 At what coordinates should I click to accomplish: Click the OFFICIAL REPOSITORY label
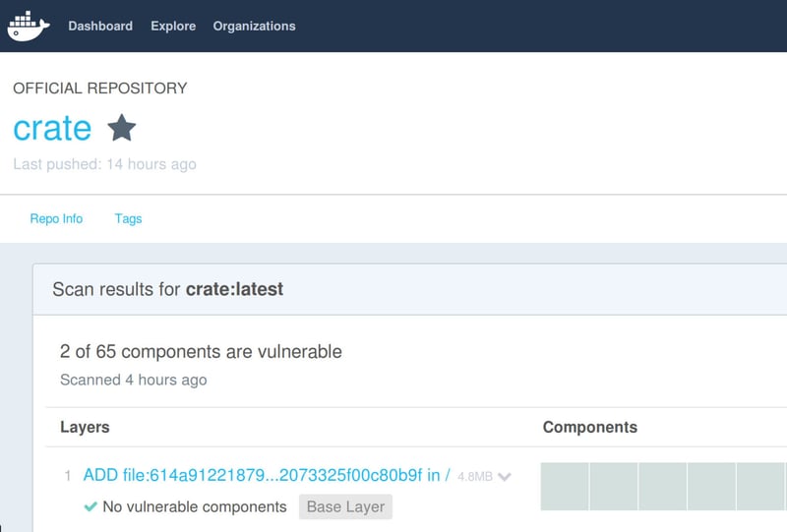pos(100,89)
